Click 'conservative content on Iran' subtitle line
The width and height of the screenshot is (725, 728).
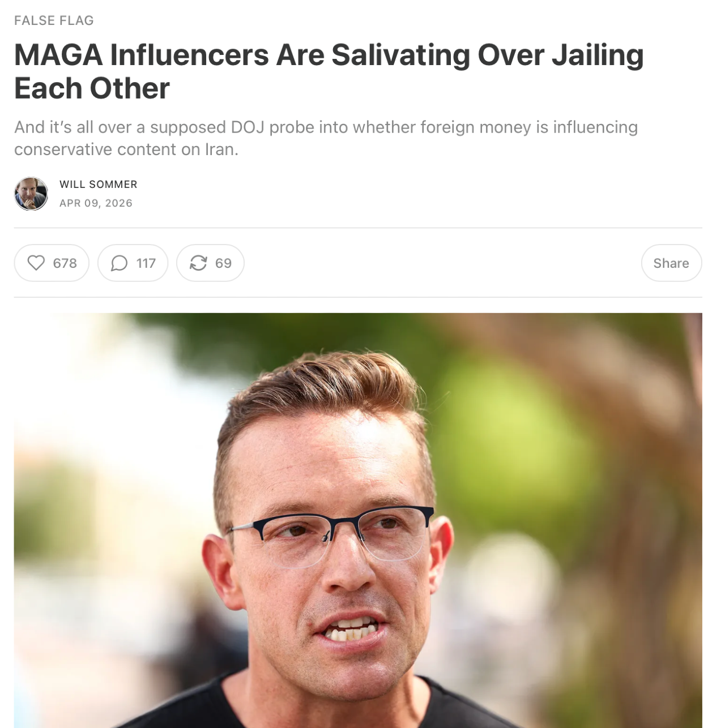pyautogui.click(x=125, y=149)
